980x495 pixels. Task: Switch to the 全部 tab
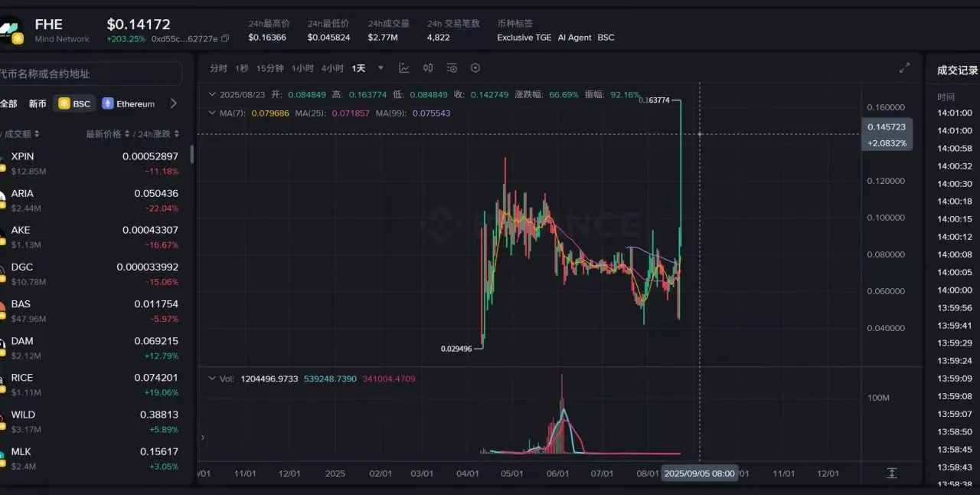pos(9,103)
